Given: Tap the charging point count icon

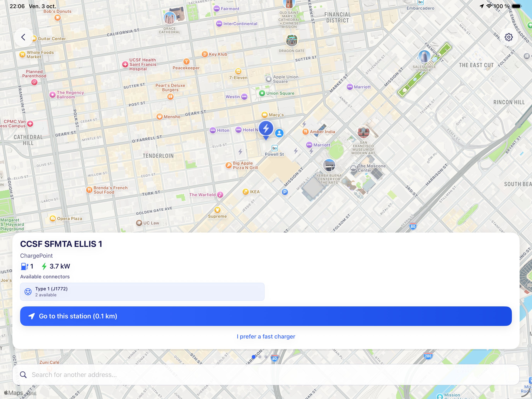Looking at the screenshot, I should click(25, 266).
